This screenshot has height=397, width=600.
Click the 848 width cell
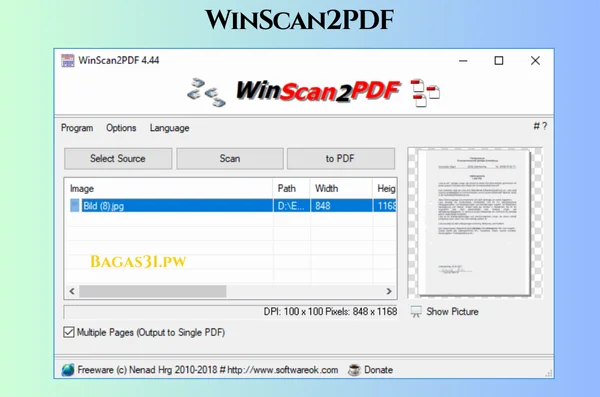click(341, 206)
